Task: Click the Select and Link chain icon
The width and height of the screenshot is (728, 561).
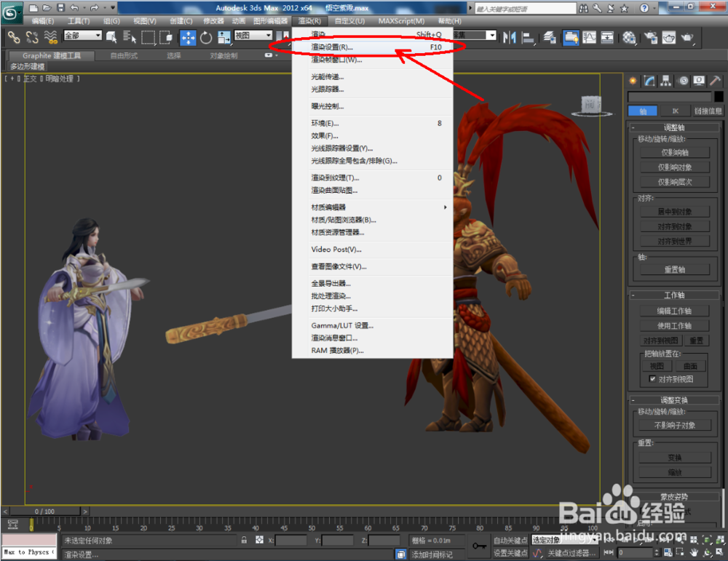Action: 13,37
